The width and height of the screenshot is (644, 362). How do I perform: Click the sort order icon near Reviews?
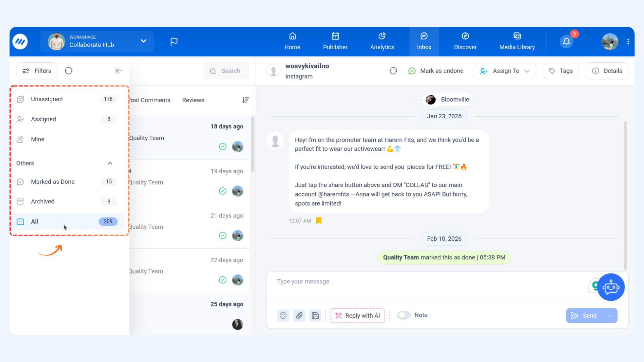point(246,100)
